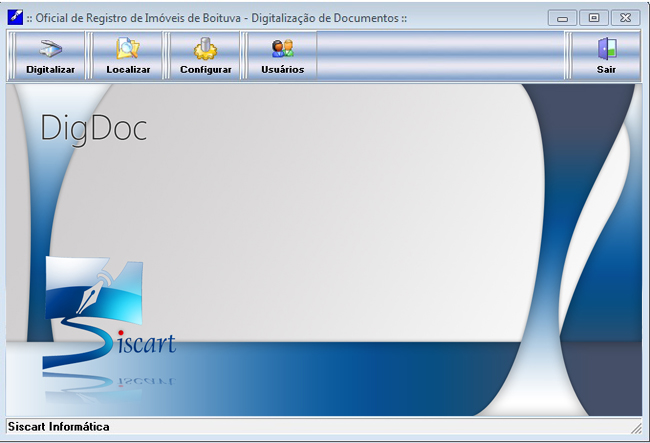Open the Usuários user management
This screenshot has height=443, width=650.
click(x=282, y=56)
